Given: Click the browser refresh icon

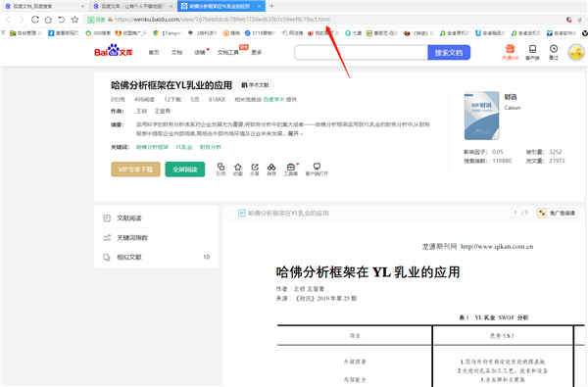Looking at the screenshot, I should tap(35, 20).
